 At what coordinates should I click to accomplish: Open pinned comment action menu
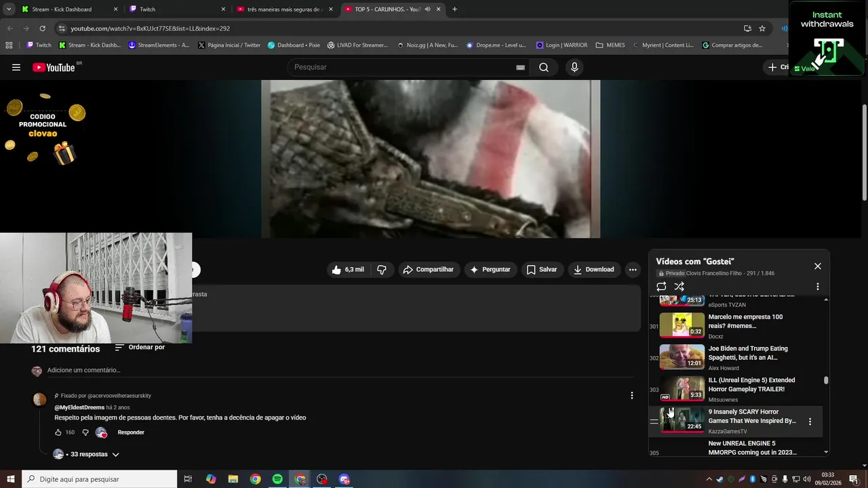[x=631, y=395]
